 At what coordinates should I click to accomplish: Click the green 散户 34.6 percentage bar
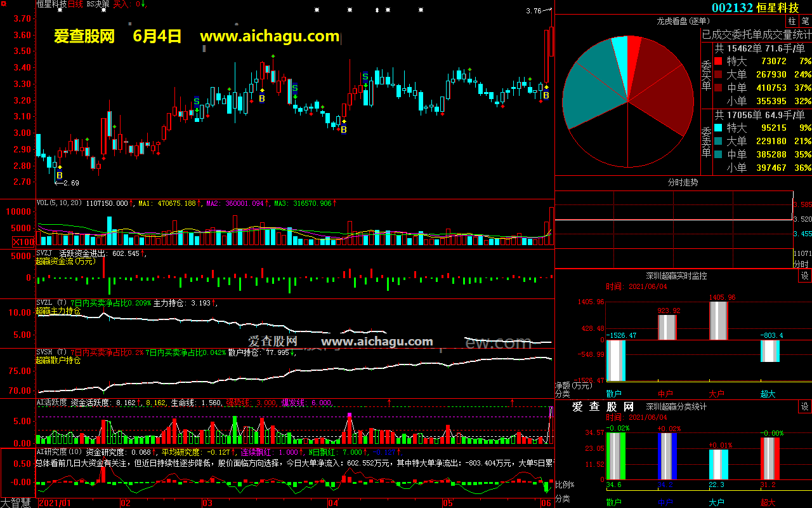pos(616,456)
